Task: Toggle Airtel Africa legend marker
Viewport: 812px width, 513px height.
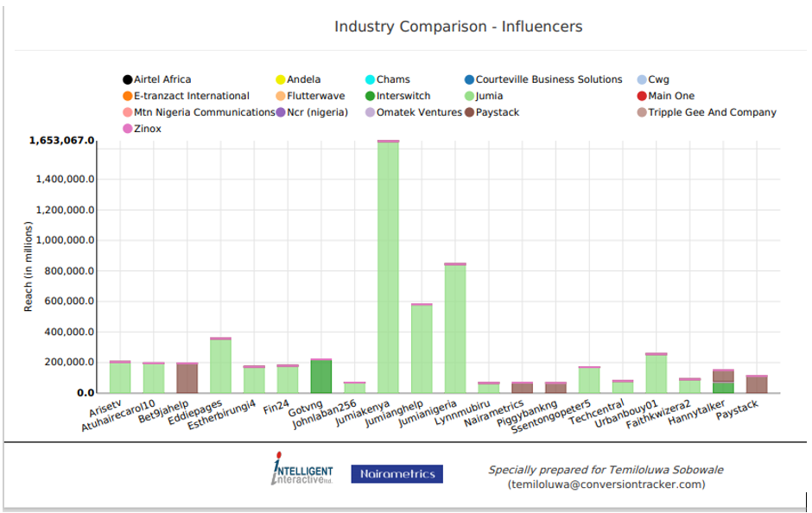Action: [128, 79]
